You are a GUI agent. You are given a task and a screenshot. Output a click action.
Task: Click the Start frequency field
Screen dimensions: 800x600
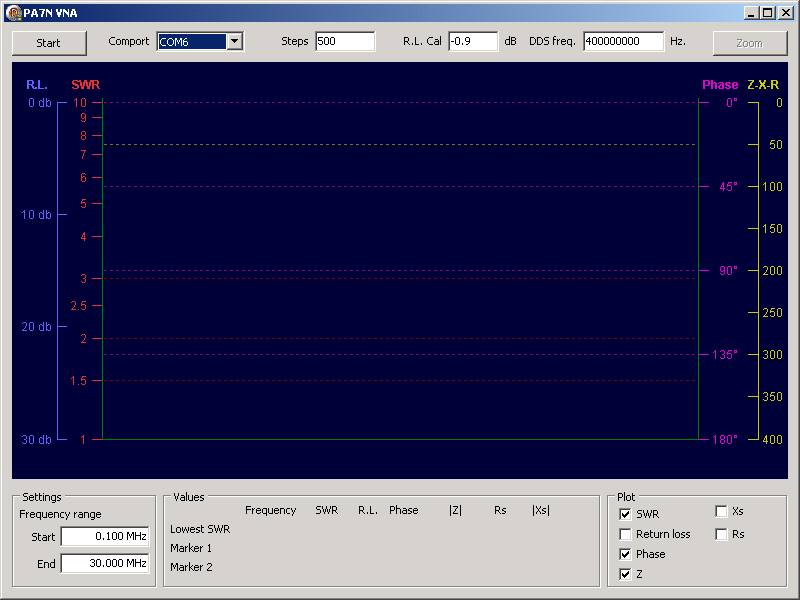coord(105,537)
